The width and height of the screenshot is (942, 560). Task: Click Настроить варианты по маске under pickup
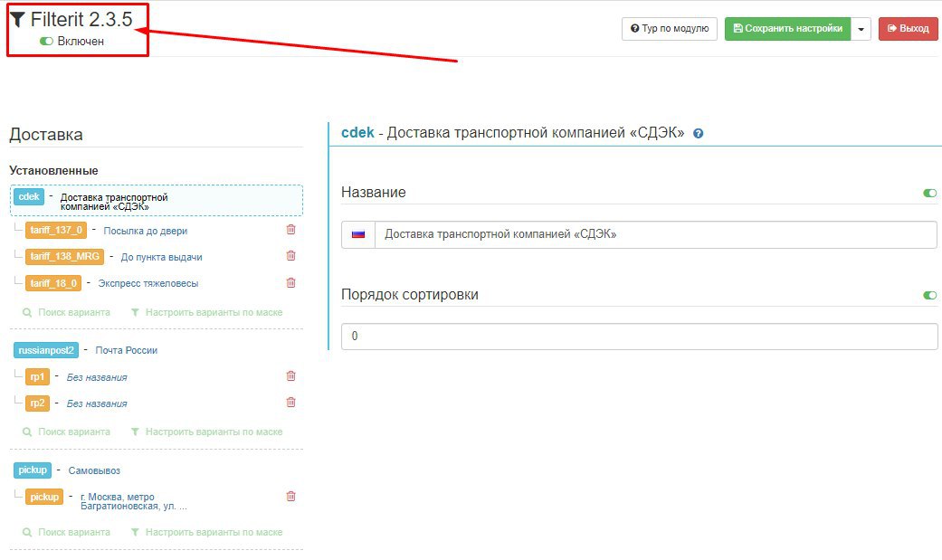(x=206, y=532)
